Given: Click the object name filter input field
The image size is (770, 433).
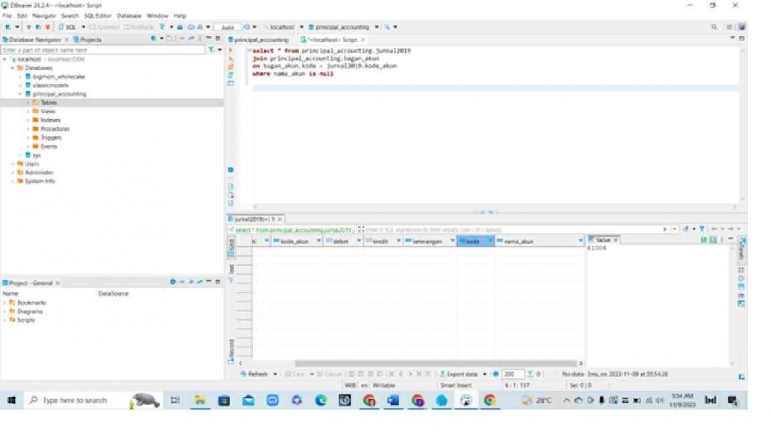Looking at the screenshot, I should click(x=103, y=50).
